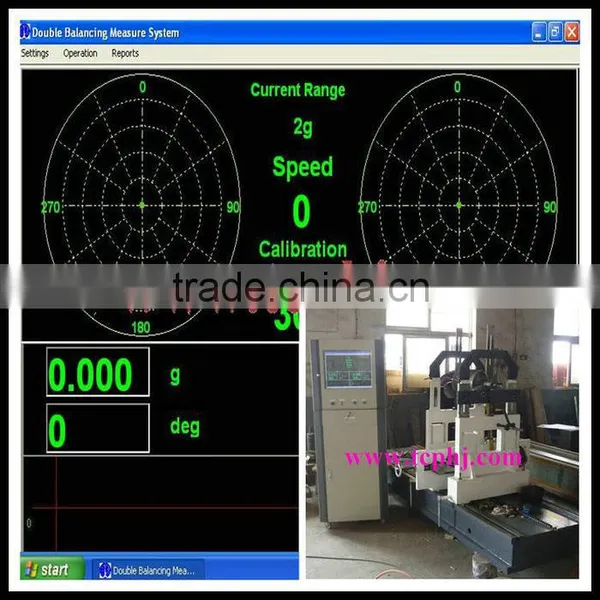Select Double Balancing Mea... taskbar button

pos(147,571)
